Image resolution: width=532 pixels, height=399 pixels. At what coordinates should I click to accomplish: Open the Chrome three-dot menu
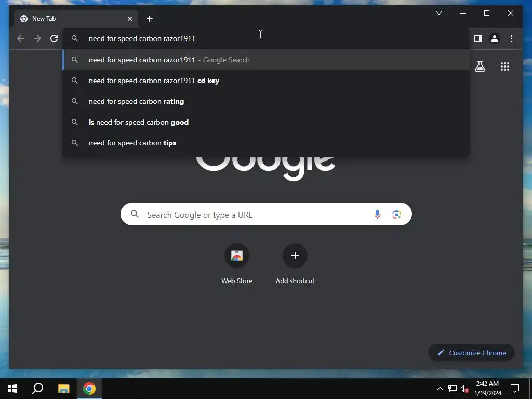point(511,38)
